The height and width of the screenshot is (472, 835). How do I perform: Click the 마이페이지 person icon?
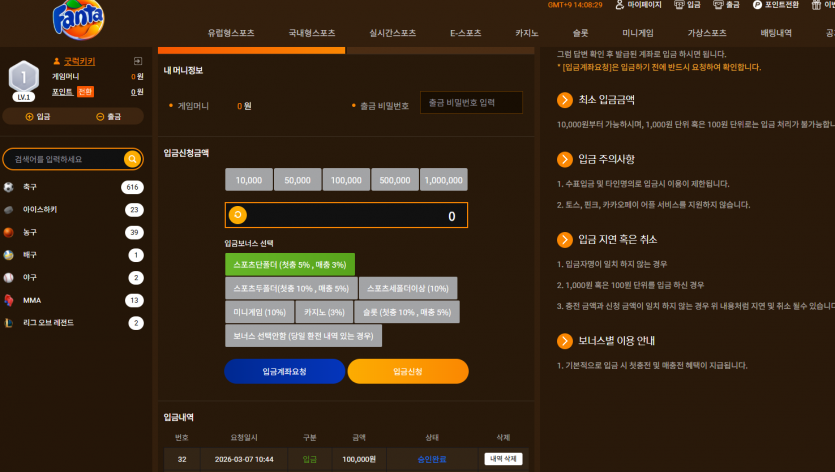[619, 5]
